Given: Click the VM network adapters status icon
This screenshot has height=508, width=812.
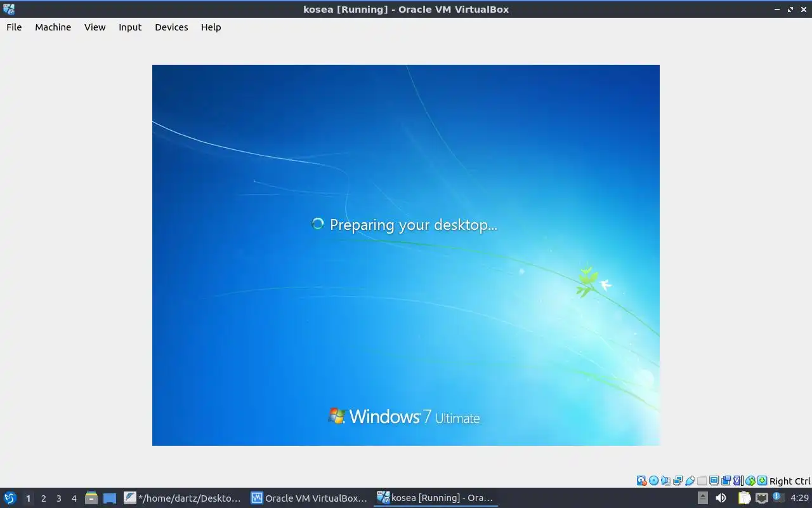Looking at the screenshot, I should [678, 481].
